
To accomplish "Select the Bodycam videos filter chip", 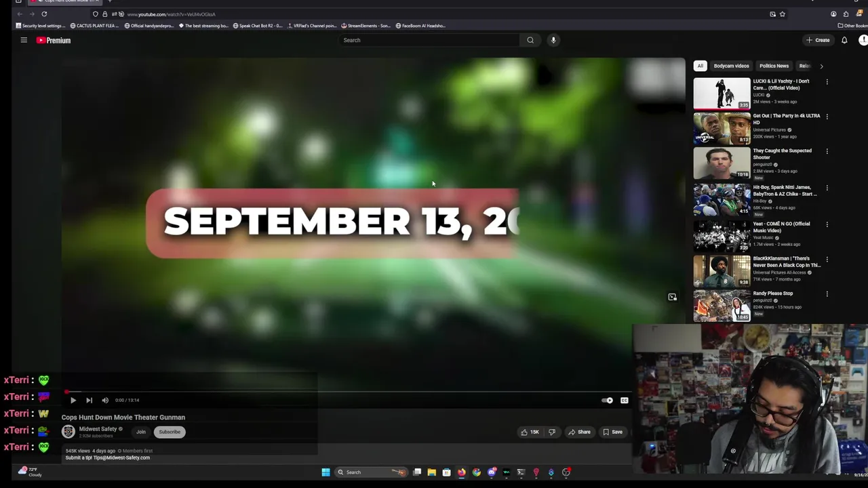I will coord(731,66).
